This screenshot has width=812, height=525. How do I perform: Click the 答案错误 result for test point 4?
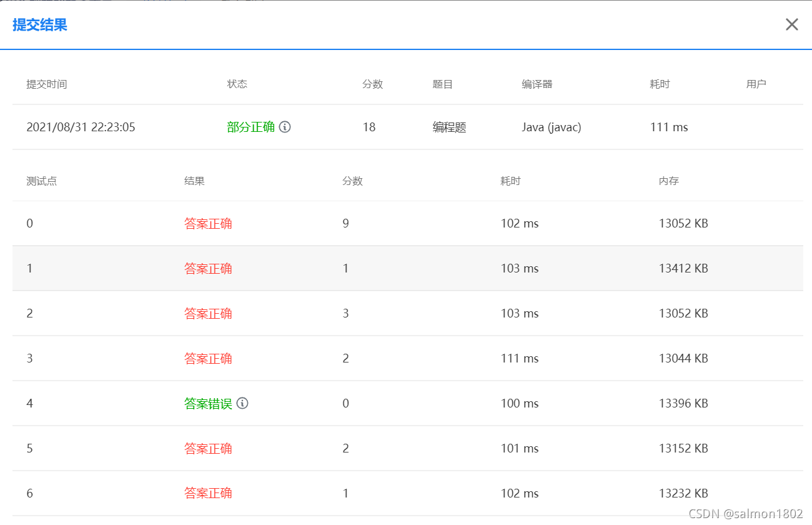(x=208, y=403)
